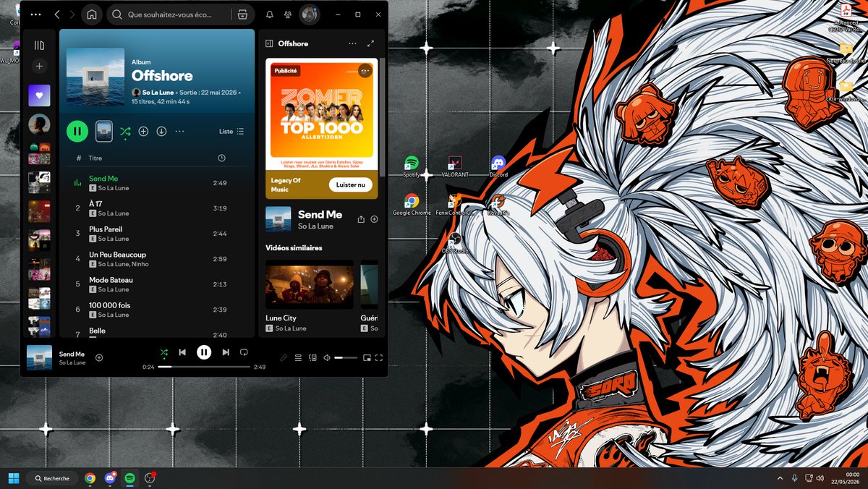Open the Google Chrome desktop shortcut
Image resolution: width=868 pixels, height=489 pixels.
412,205
